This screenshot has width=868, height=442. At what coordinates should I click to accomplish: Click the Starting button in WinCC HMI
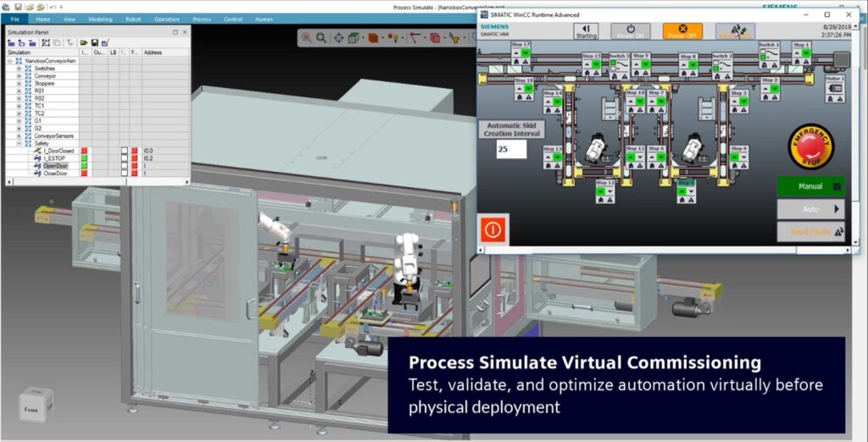click(x=586, y=31)
